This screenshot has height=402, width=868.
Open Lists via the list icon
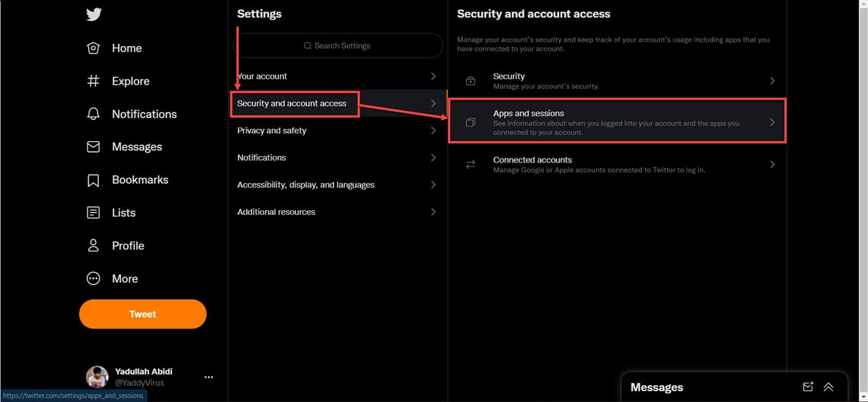tap(94, 212)
